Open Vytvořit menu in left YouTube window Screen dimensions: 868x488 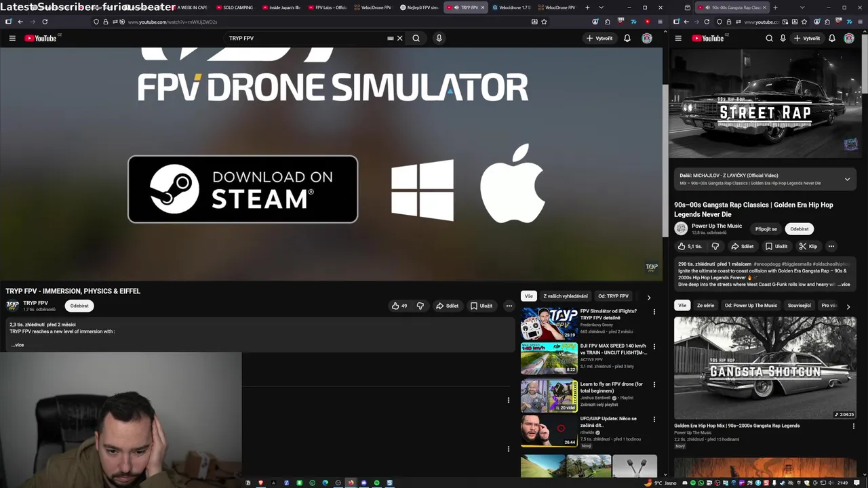coord(599,38)
